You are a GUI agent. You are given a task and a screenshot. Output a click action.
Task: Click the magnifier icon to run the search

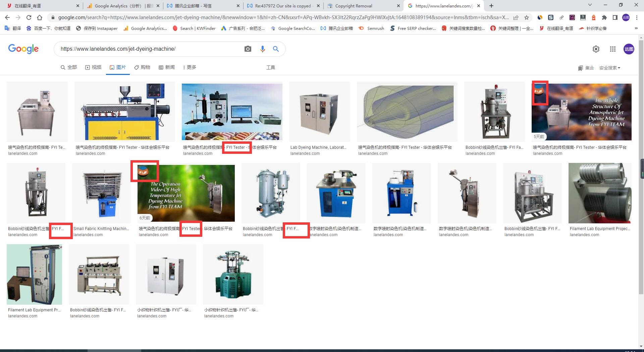pos(276,49)
